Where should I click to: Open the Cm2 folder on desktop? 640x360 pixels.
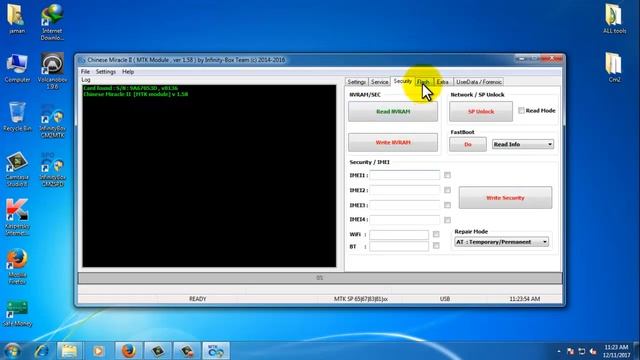pyautogui.click(x=614, y=68)
